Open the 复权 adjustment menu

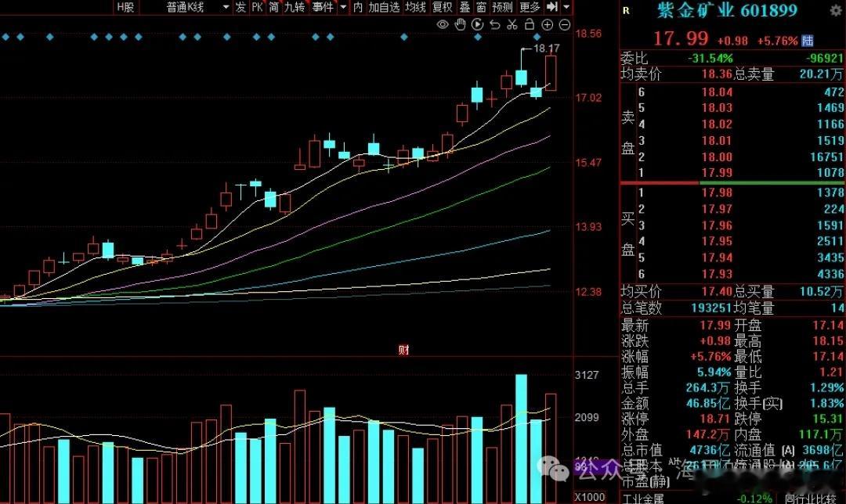443,7
